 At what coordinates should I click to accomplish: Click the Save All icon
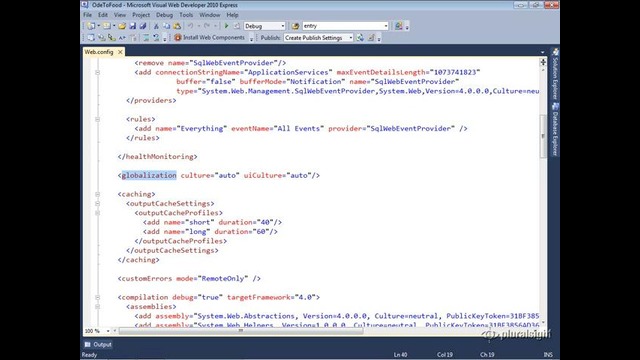click(x=142, y=26)
